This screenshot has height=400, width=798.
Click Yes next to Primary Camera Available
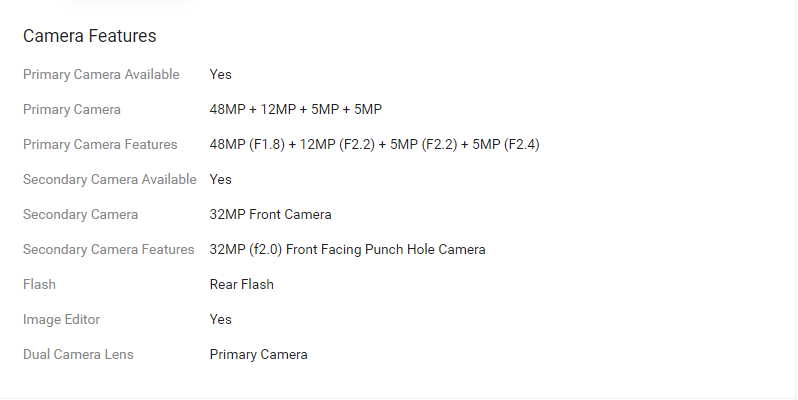tap(220, 74)
